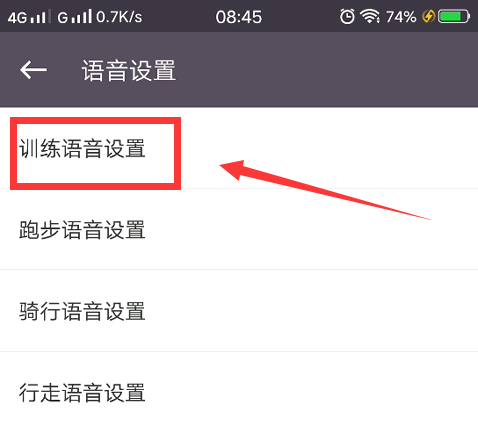Tap the G network signal bars
This screenshot has width=478, height=432.
[74, 17]
